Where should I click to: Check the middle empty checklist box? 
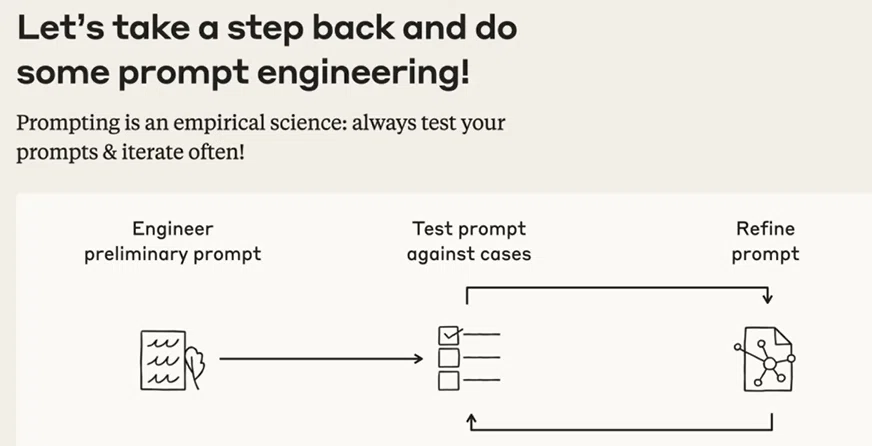coord(448,358)
